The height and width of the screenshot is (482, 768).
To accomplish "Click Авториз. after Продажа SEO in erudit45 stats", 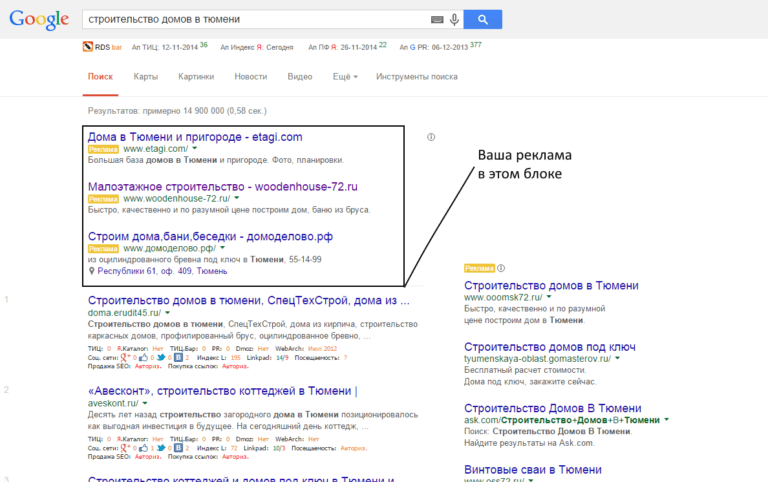I will tap(147, 366).
